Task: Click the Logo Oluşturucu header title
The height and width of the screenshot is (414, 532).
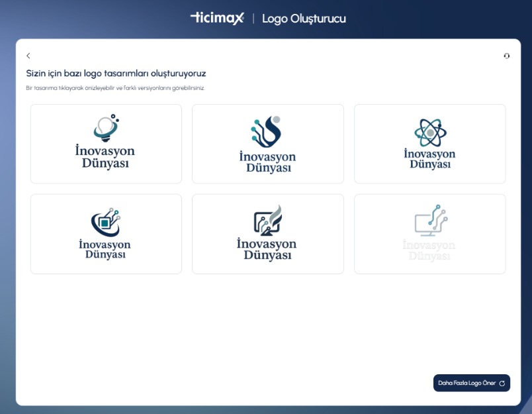Action: 304,19
